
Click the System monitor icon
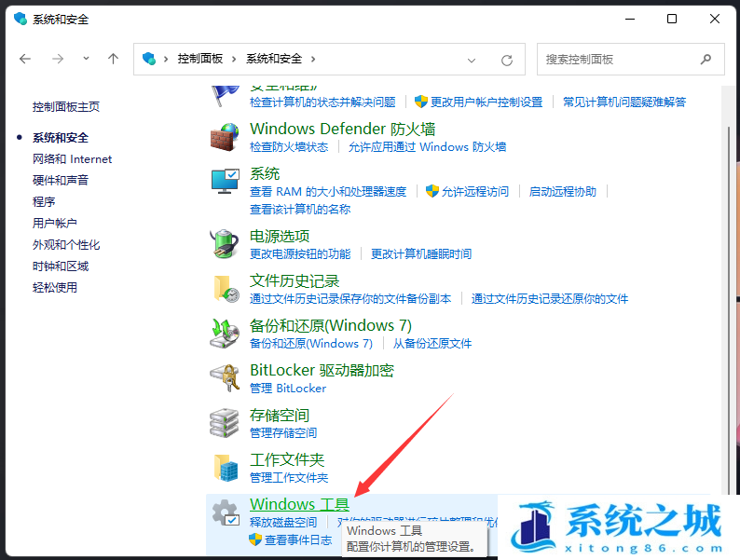pyautogui.click(x=225, y=182)
